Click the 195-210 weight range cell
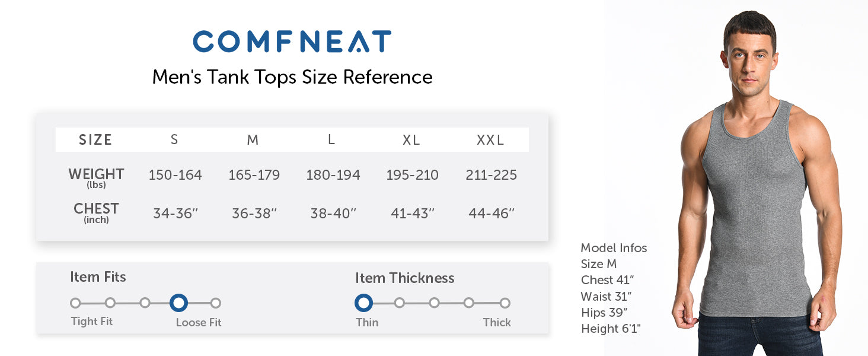This screenshot has width=868, height=356. 413,175
